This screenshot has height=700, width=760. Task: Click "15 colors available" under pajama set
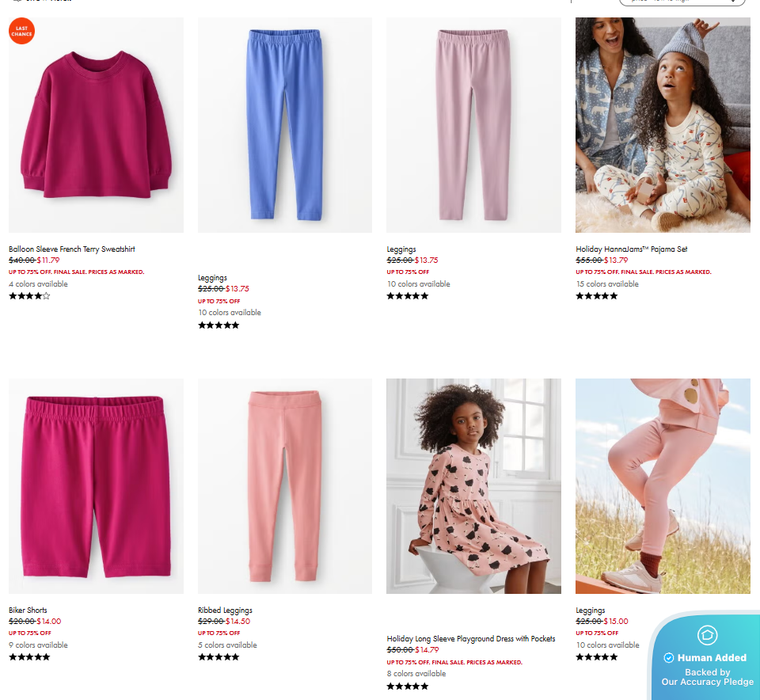point(607,284)
